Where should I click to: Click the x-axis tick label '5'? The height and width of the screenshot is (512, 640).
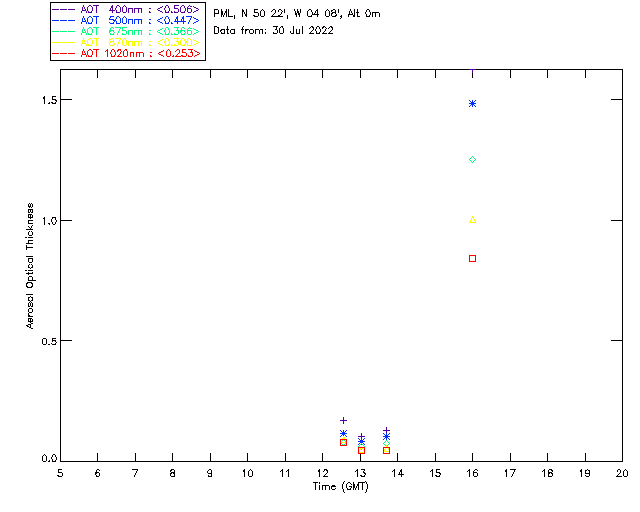click(60, 473)
